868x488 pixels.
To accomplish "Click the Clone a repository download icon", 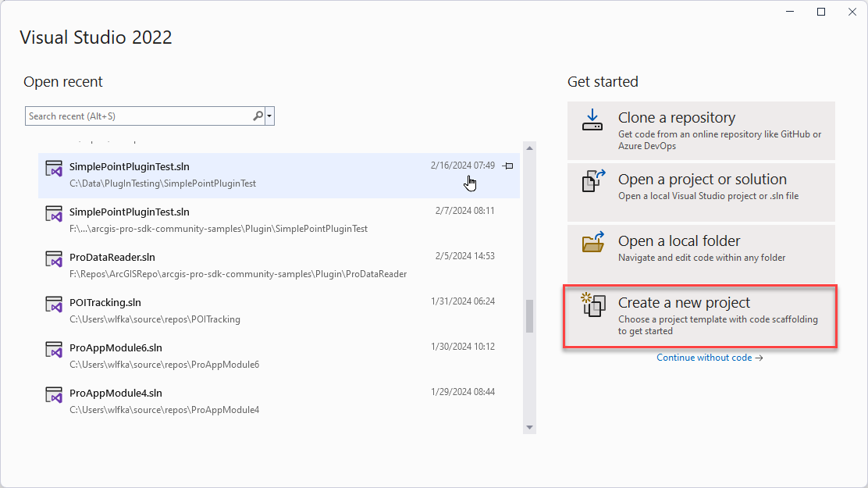I will (592, 121).
